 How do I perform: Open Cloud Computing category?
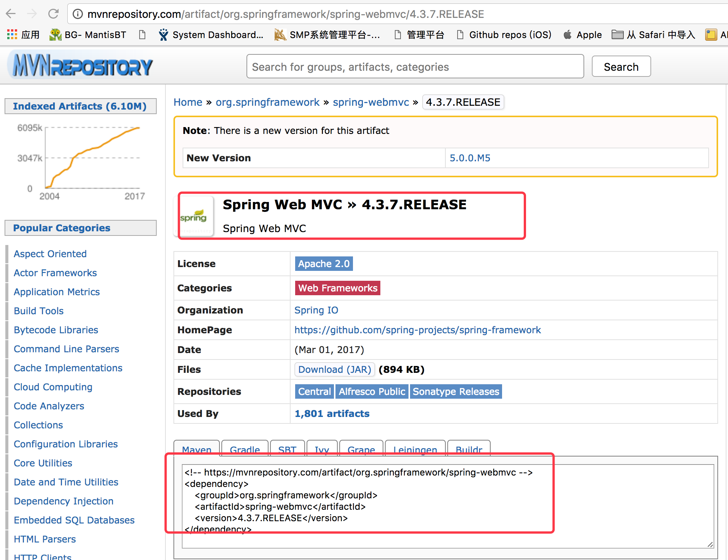coord(53,387)
